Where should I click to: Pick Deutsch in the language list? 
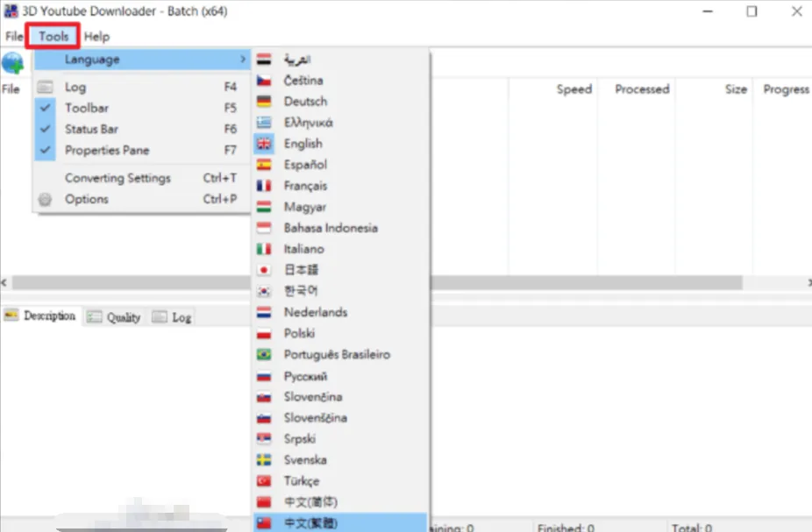(x=341, y=102)
